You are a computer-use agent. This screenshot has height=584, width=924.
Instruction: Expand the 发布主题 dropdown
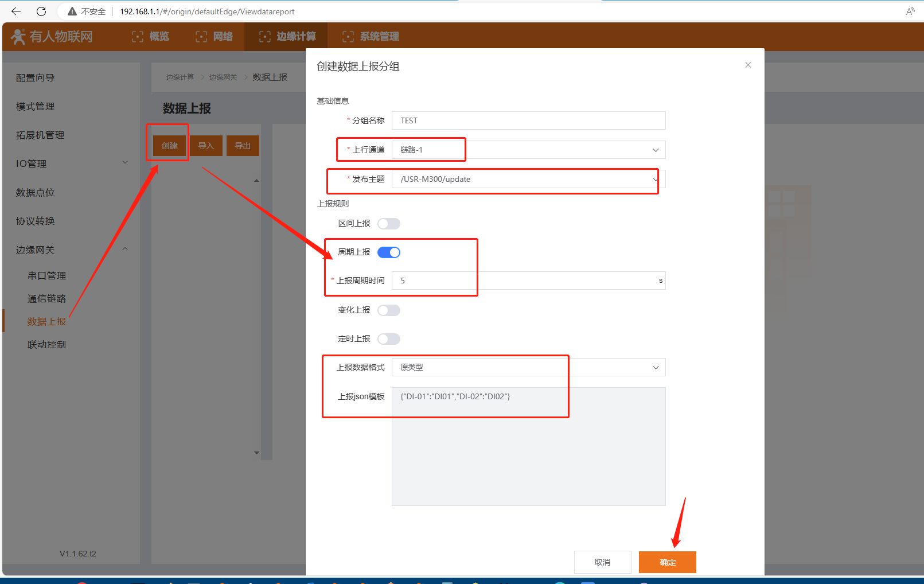point(528,180)
